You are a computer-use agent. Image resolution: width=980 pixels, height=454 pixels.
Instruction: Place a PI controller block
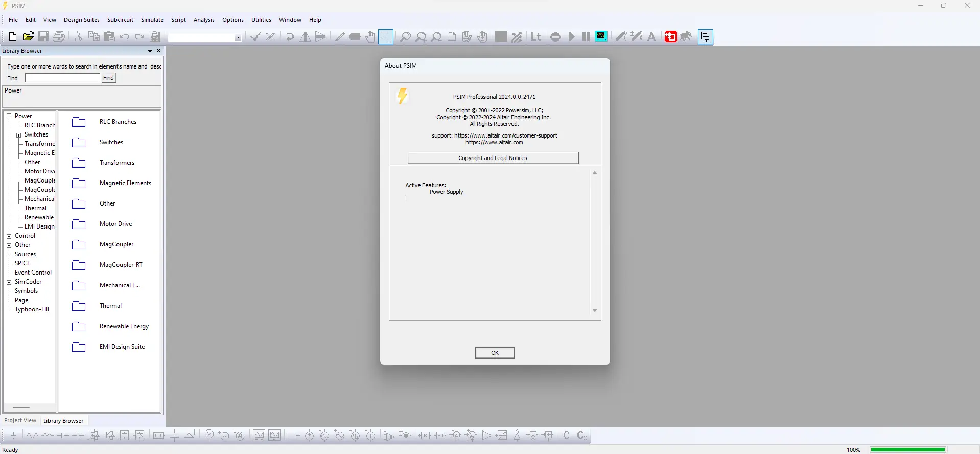440,436
